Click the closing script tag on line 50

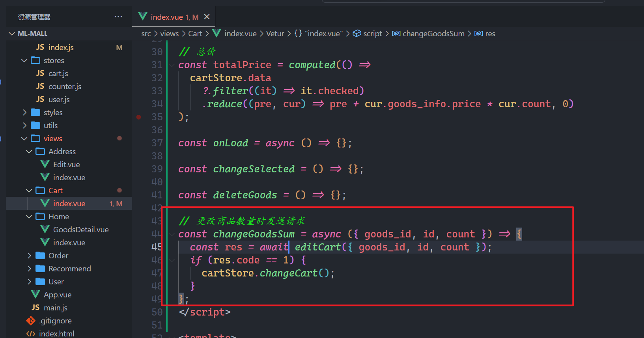click(x=205, y=312)
